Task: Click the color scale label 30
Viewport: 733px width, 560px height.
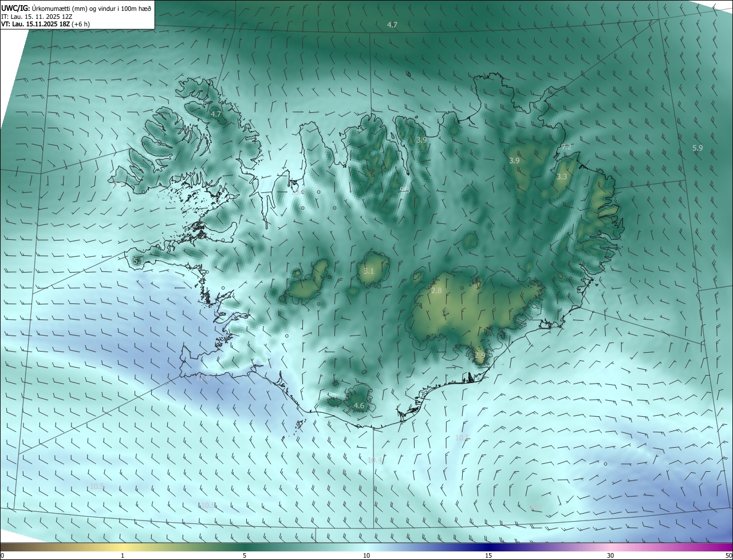Action: tap(610, 555)
